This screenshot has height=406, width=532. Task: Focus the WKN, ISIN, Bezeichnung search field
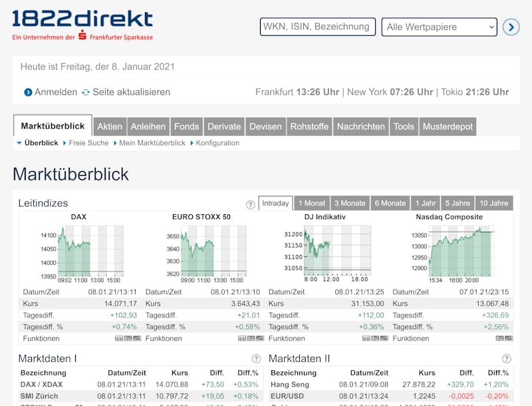pyautogui.click(x=318, y=27)
